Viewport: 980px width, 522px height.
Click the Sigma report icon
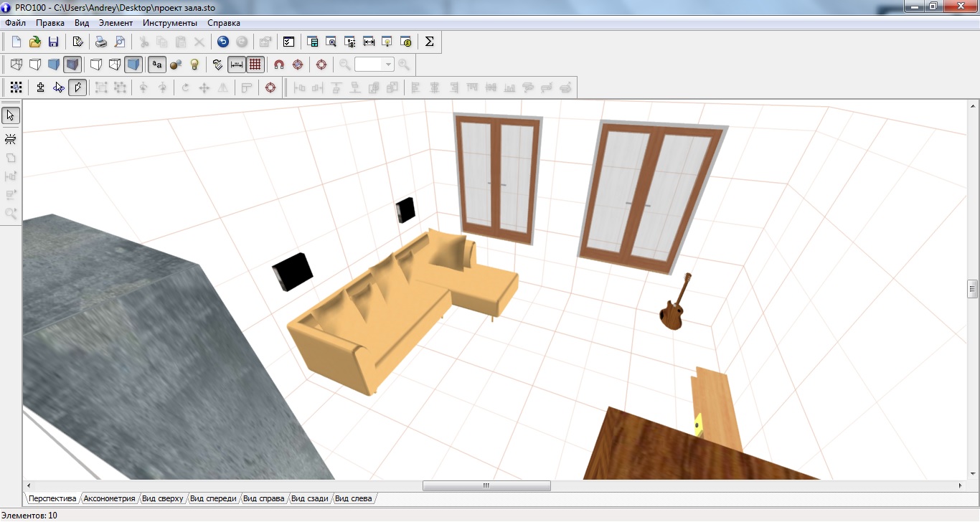(x=429, y=42)
